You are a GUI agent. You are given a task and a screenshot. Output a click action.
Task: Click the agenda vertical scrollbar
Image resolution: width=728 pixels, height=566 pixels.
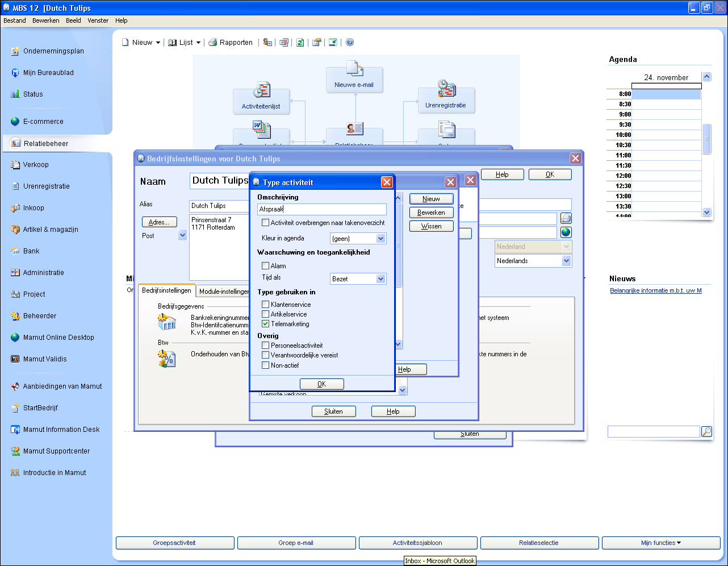click(x=706, y=145)
